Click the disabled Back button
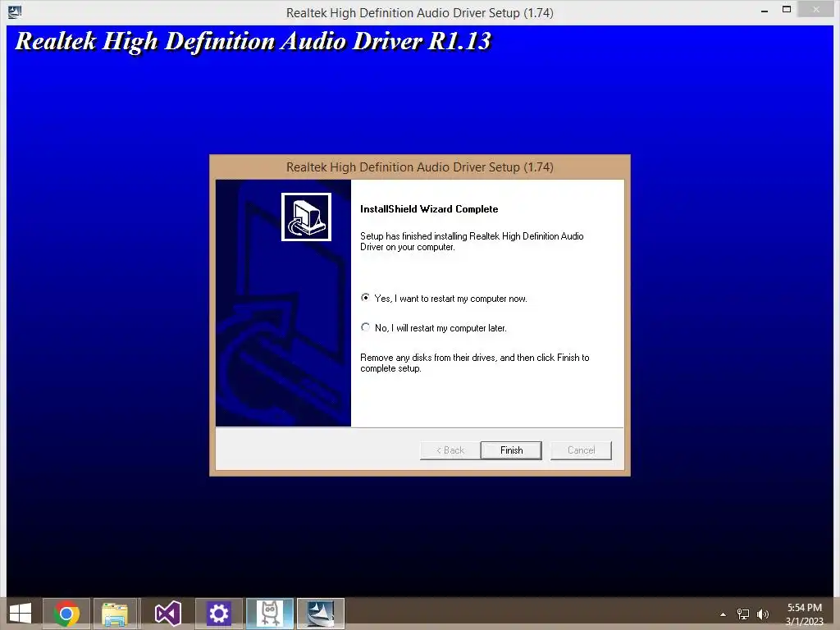 tap(450, 450)
